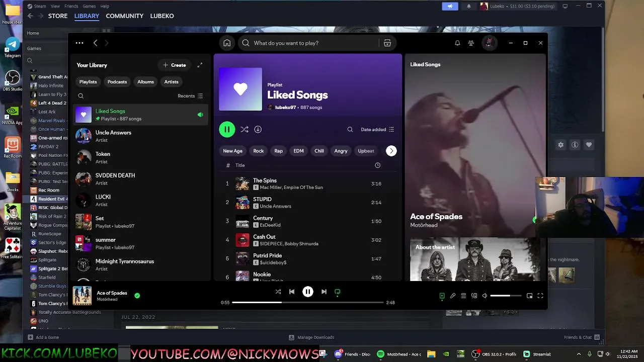Image resolution: width=644 pixels, height=362 pixels.
Task: Open Steam Friends & Chat
Action: pos(582,337)
